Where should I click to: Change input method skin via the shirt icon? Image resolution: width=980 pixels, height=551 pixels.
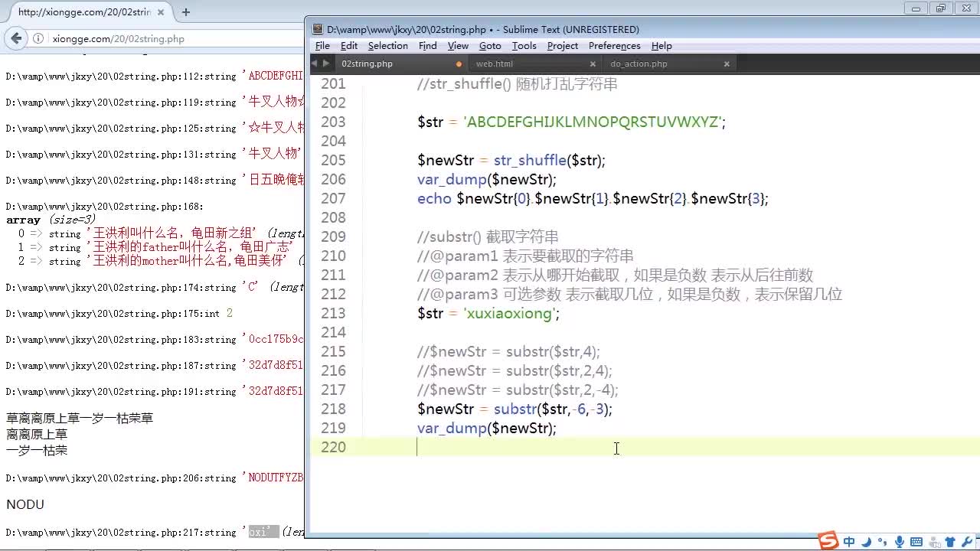[950, 541]
